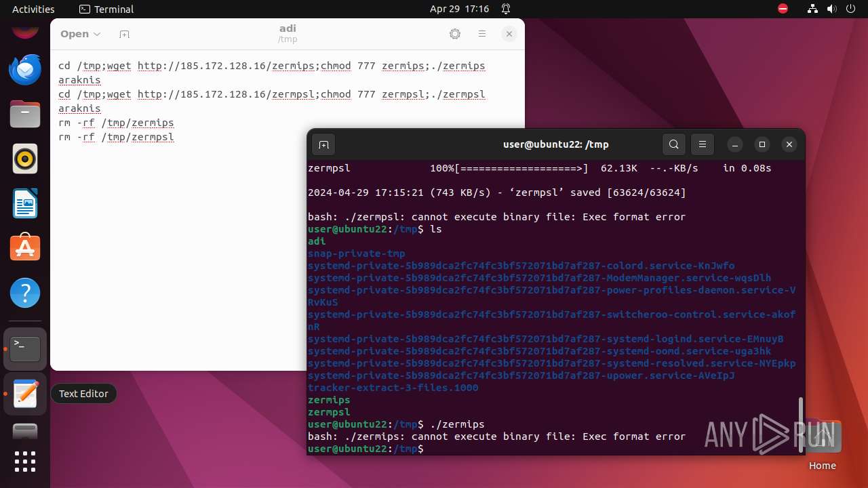Open Text Editor view options gear

pyautogui.click(x=455, y=34)
